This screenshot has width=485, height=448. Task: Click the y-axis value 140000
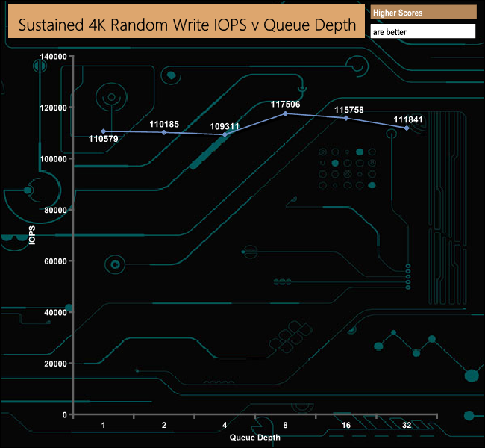[53, 57]
